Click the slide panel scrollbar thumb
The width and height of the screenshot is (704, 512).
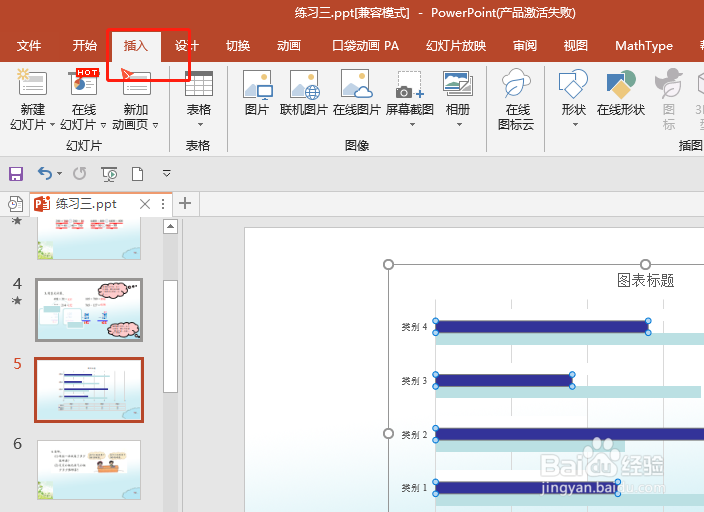click(x=171, y=336)
